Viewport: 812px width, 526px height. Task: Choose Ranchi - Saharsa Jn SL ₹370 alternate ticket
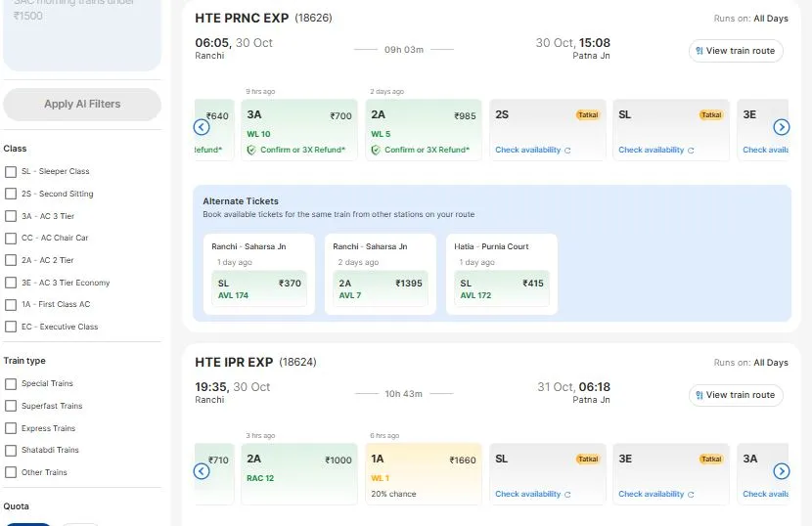coord(259,288)
